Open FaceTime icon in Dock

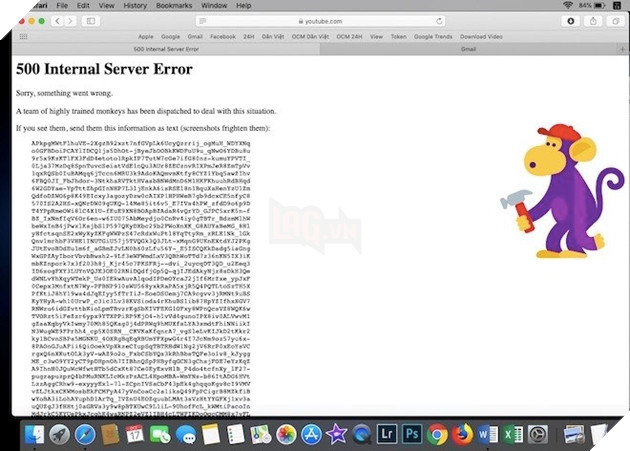pos(160,435)
